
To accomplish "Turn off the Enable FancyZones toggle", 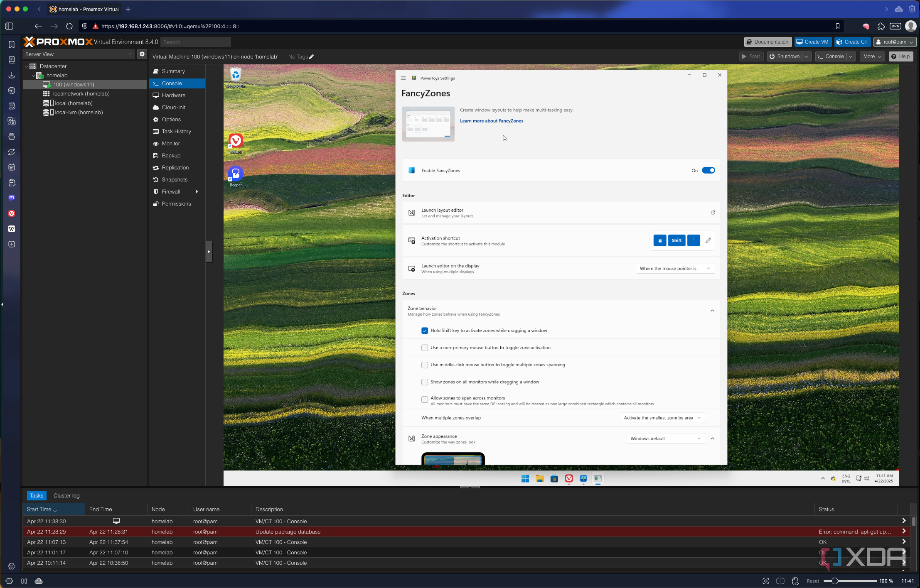I will (x=708, y=170).
